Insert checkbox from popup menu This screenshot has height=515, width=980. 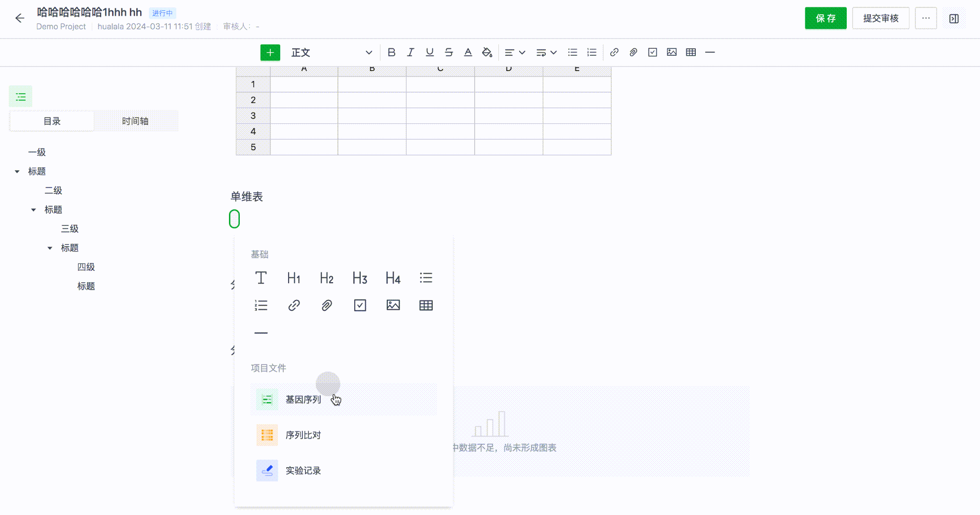tap(360, 305)
